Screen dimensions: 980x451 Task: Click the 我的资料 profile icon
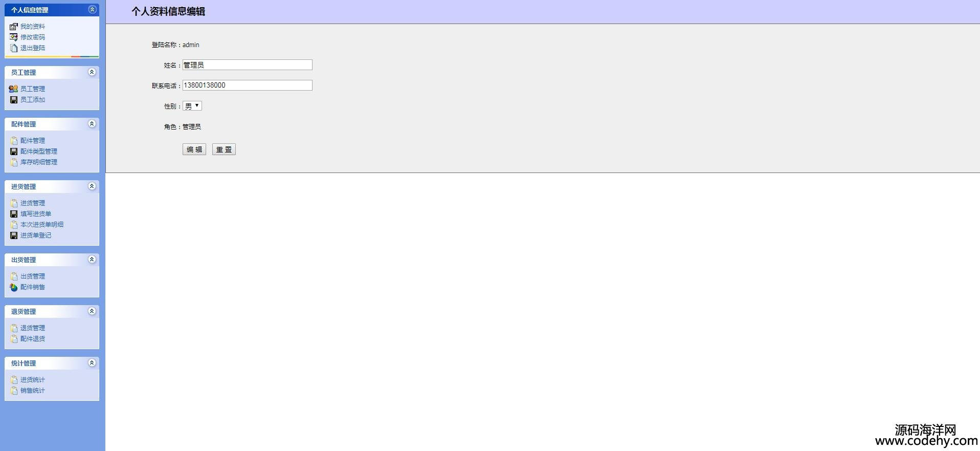coord(14,27)
